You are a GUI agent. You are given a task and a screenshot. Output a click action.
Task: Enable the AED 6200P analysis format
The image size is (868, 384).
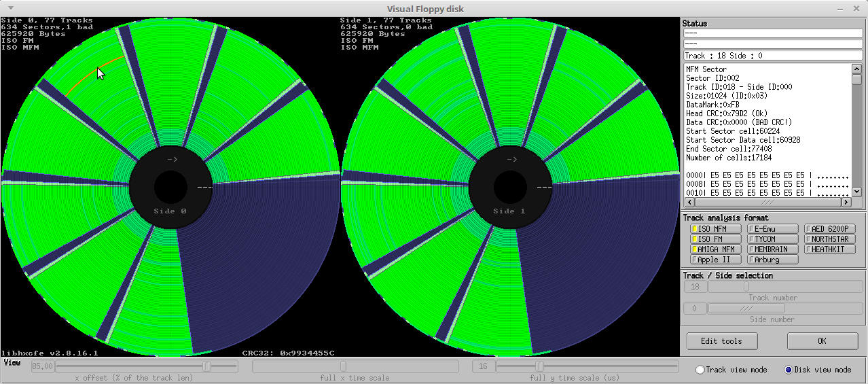830,229
